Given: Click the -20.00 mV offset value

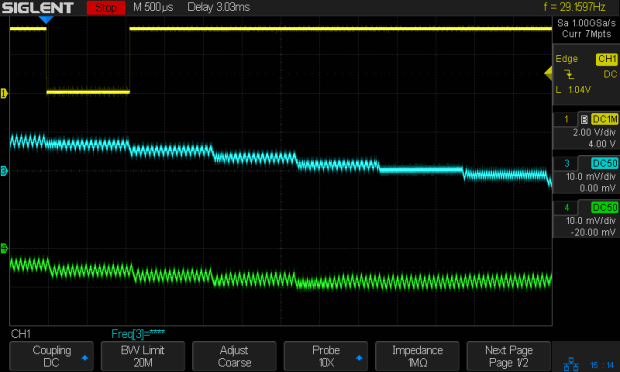Looking at the screenshot, I should pyautogui.click(x=593, y=232).
